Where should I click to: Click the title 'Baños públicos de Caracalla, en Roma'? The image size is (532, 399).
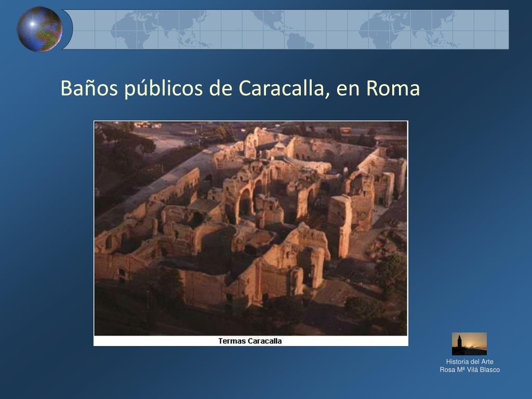[x=240, y=88]
